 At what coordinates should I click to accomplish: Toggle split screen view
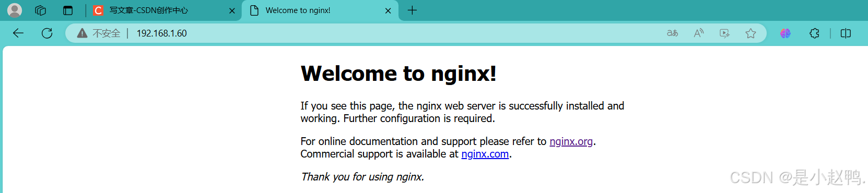(846, 33)
